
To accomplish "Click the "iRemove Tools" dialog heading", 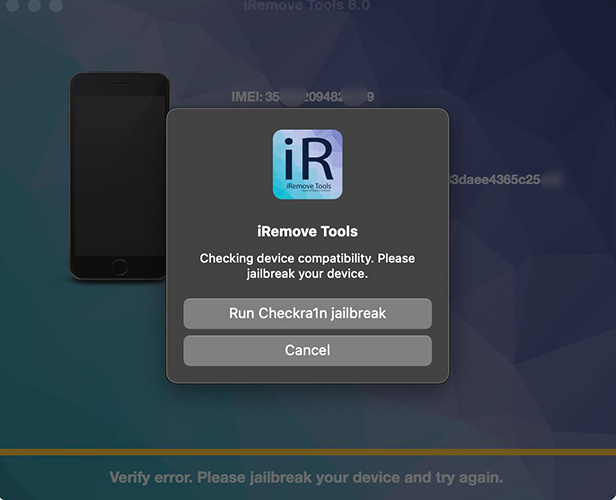I will click(308, 231).
